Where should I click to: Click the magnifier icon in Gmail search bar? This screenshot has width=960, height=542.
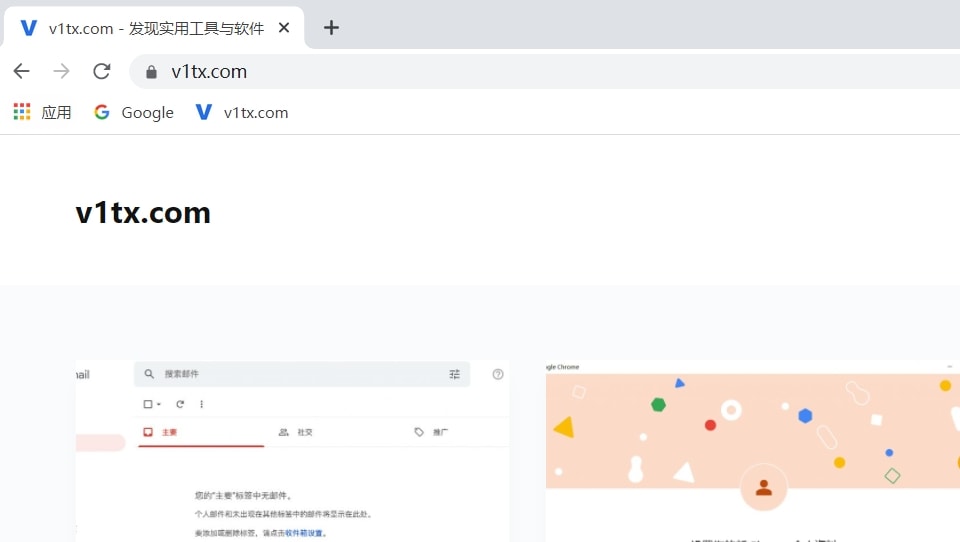pos(149,374)
